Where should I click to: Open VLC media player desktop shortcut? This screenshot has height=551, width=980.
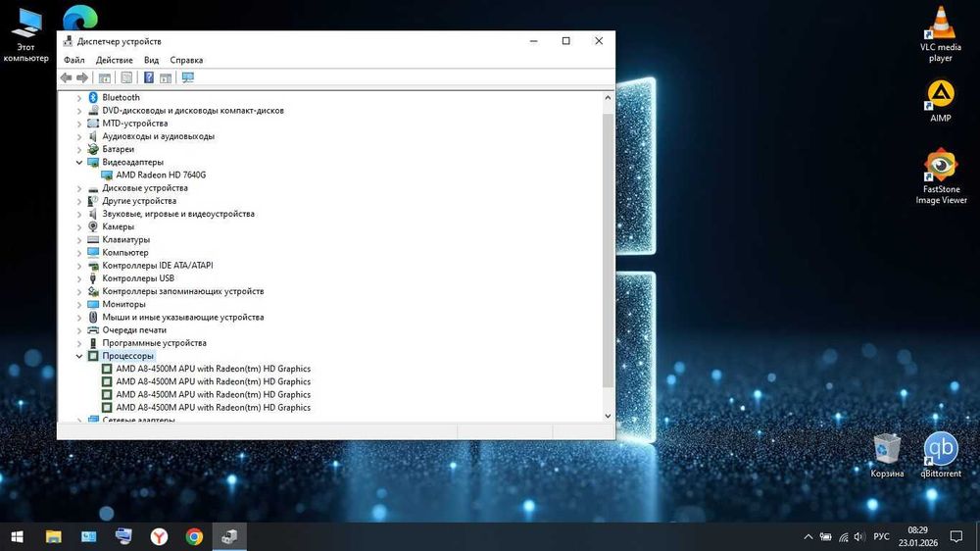coord(940,34)
